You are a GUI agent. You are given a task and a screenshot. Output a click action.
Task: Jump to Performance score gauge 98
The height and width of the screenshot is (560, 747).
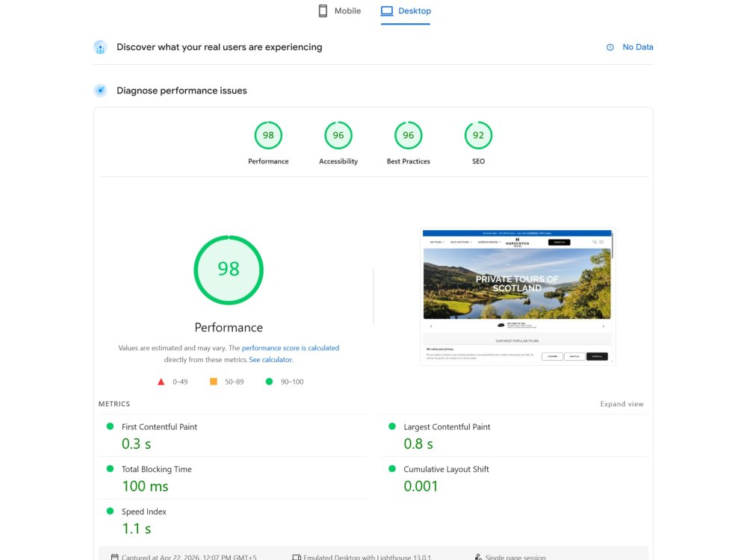pos(268,135)
